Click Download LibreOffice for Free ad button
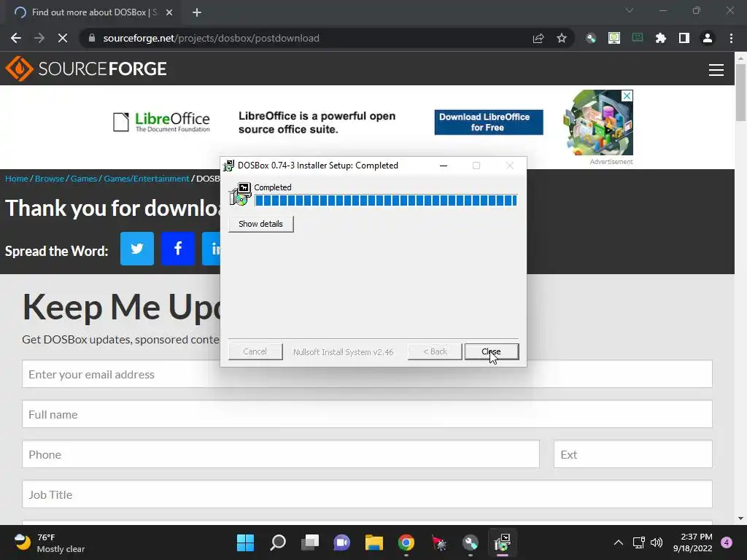This screenshot has width=747, height=560. [488, 122]
